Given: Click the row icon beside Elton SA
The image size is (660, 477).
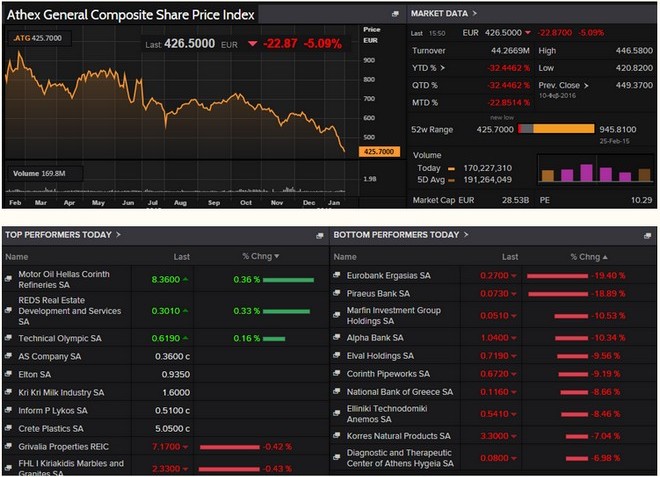Looking at the screenshot, I should tap(9, 374).
